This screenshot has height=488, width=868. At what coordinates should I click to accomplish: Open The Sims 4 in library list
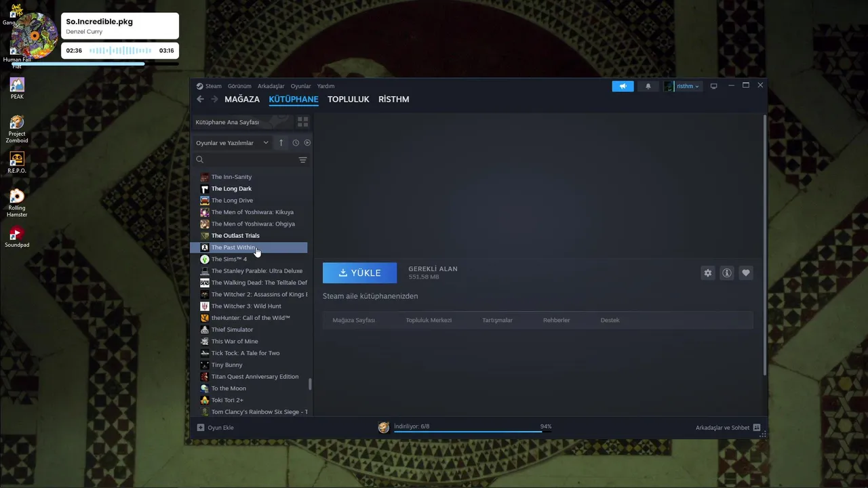249,259
